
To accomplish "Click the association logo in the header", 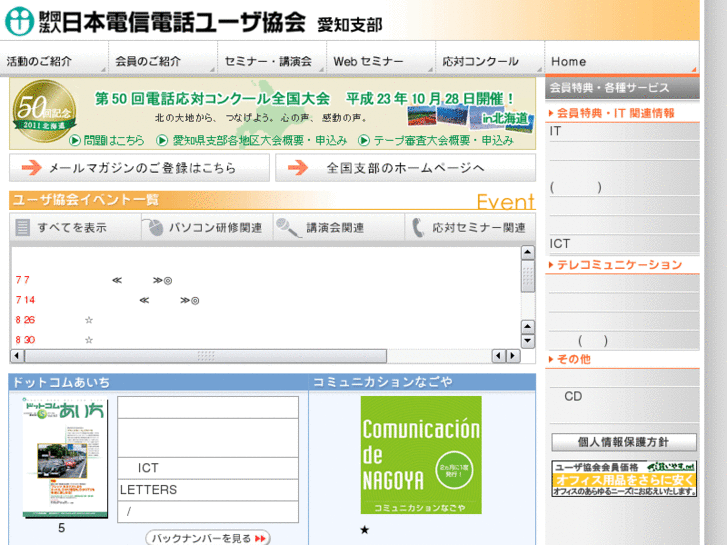I will 19,21.
